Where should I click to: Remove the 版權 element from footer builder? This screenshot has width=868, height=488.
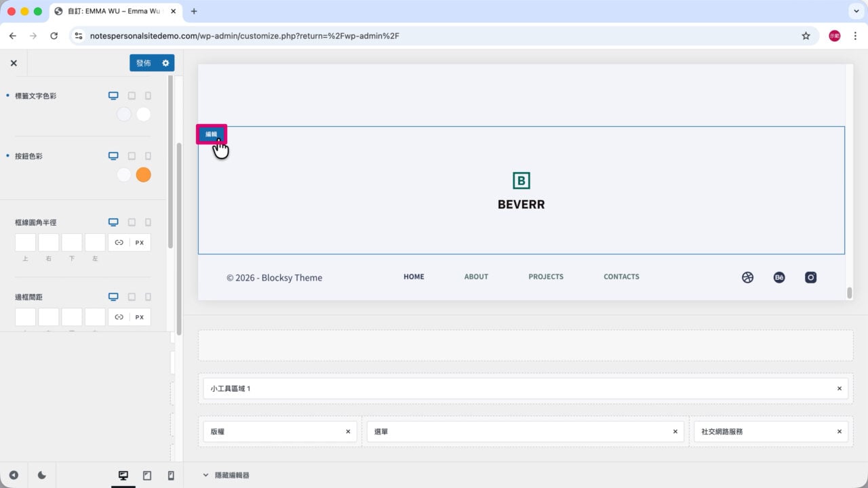point(348,432)
